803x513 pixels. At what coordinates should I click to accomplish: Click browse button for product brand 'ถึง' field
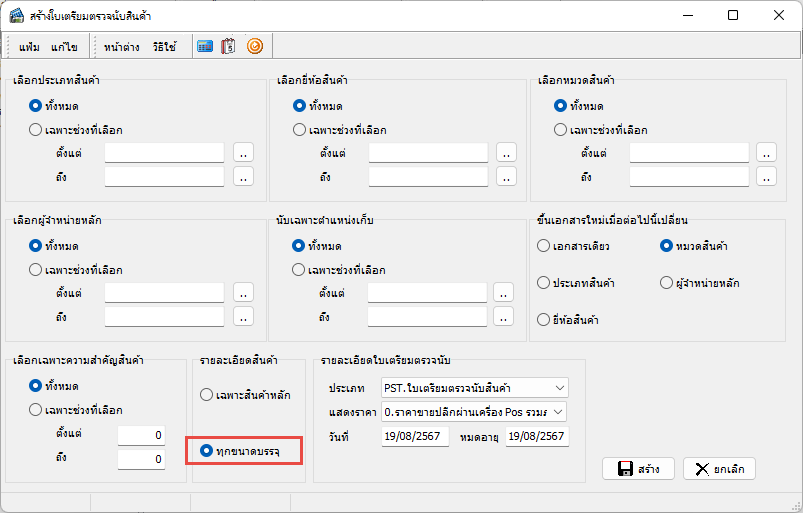click(506, 176)
